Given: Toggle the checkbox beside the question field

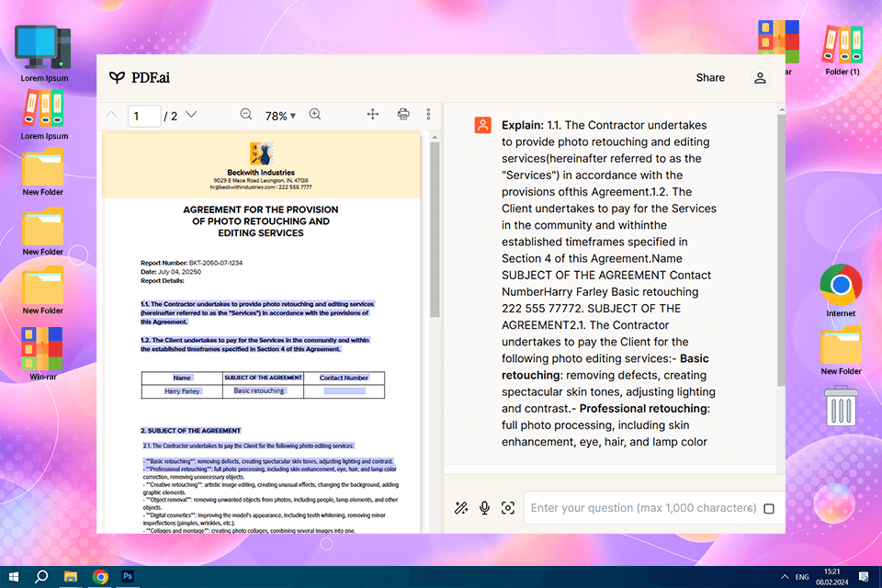Looking at the screenshot, I should coord(769,509).
